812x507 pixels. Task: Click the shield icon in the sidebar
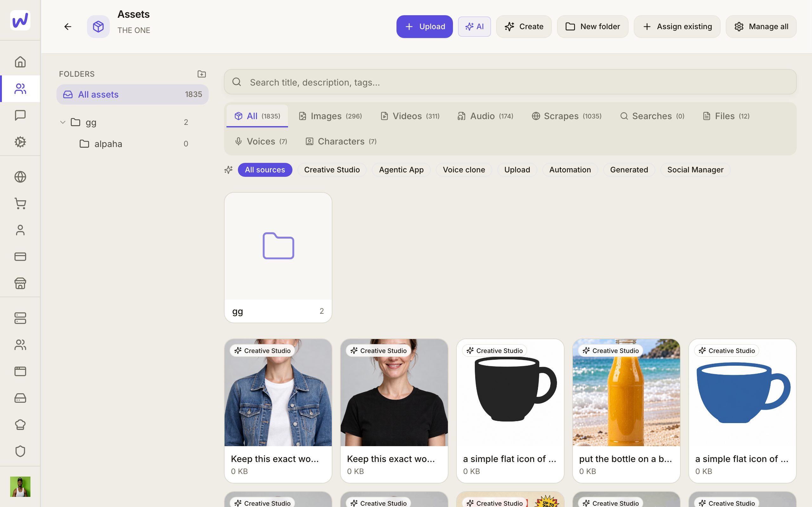(x=20, y=451)
